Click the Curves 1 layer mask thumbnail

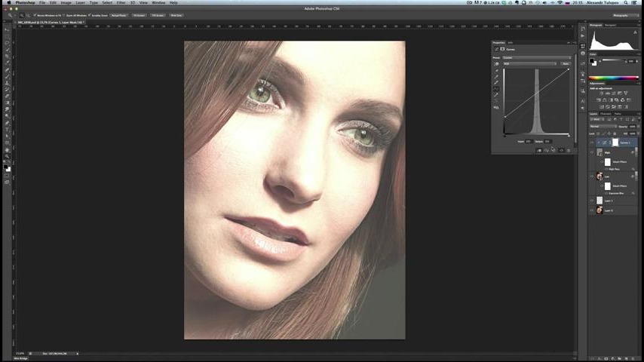click(615, 143)
